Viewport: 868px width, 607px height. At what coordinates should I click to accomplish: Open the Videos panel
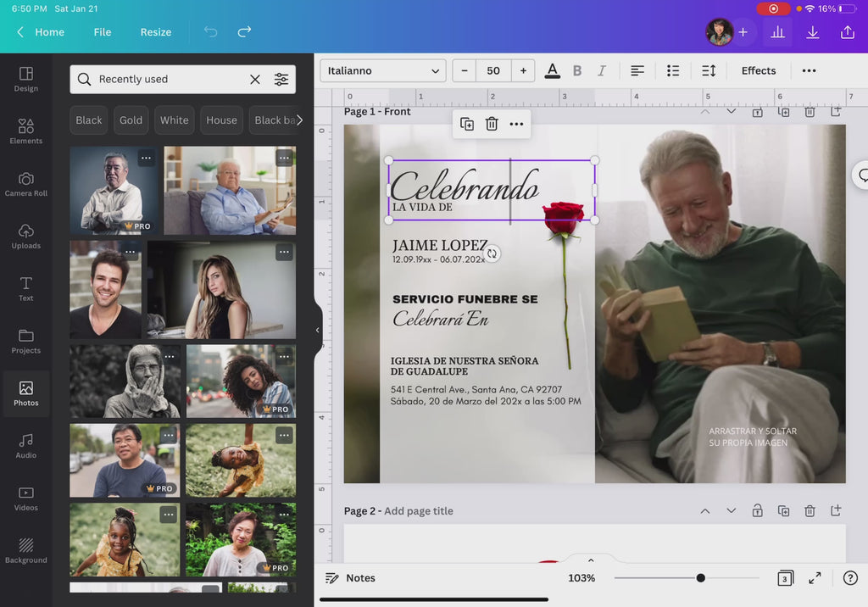[x=26, y=498]
